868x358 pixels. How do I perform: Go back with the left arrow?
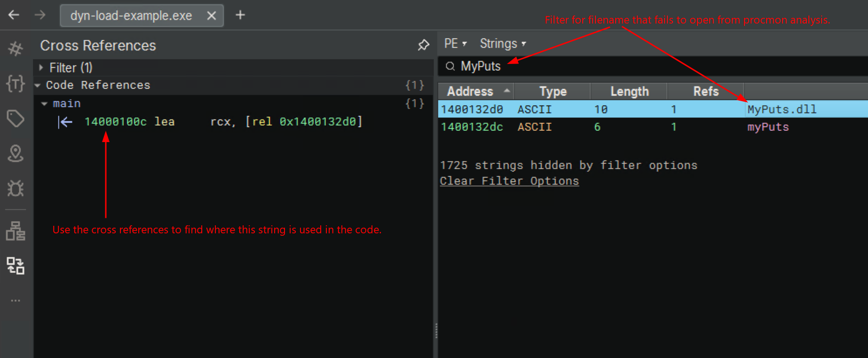click(14, 15)
